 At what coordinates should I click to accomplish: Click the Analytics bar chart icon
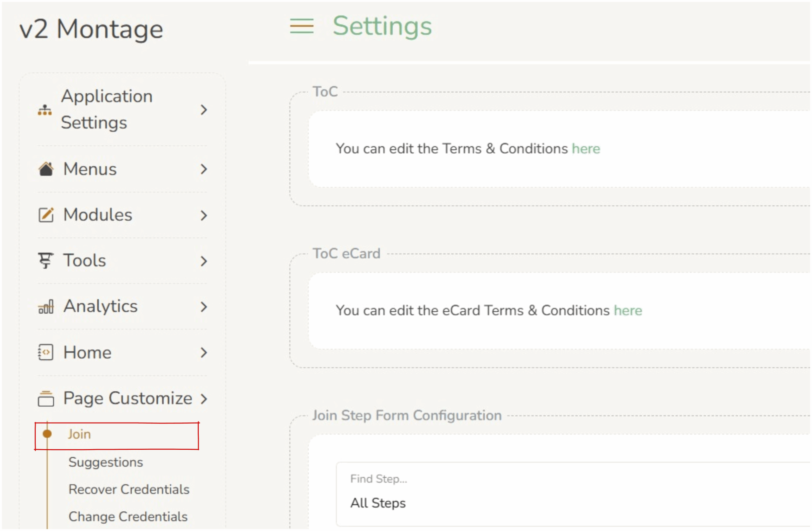pos(46,306)
